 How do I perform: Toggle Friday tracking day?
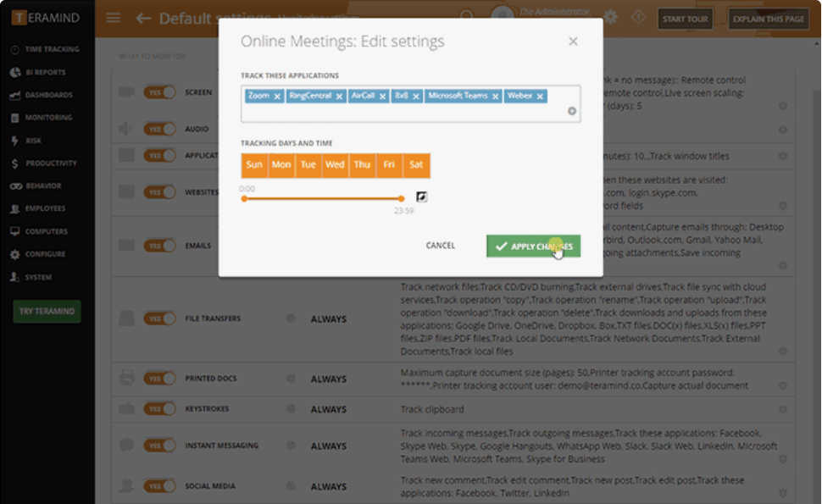coord(389,165)
